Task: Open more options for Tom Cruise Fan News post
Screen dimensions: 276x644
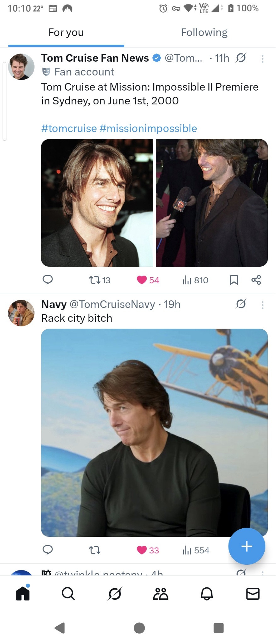Action: pos(262,59)
